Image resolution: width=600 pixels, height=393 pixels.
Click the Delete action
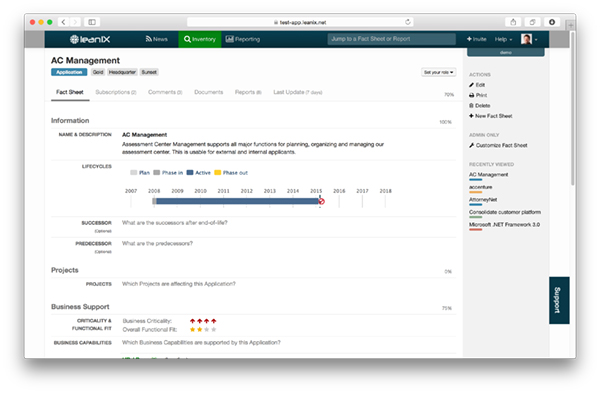coord(480,106)
